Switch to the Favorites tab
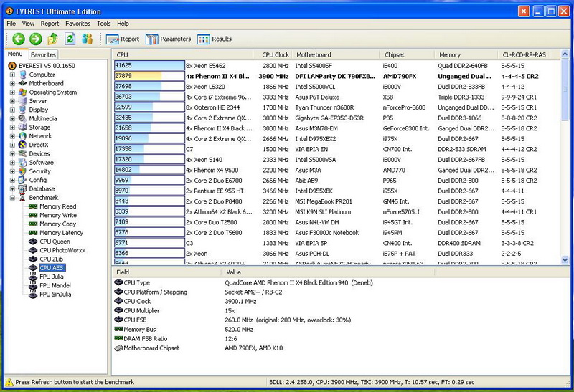This screenshot has width=574, height=392. 43,54
